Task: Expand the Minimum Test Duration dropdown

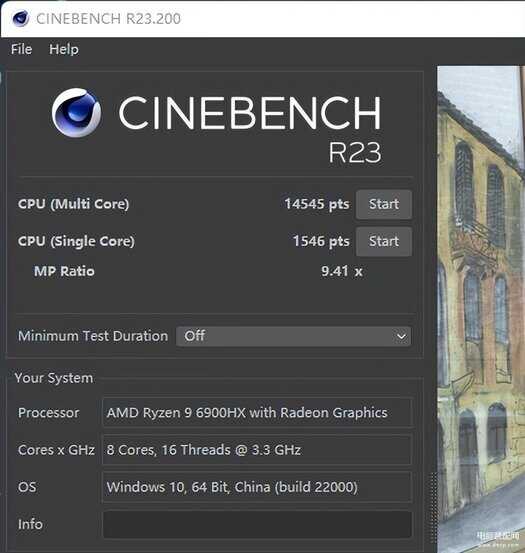Action: pyautogui.click(x=293, y=336)
